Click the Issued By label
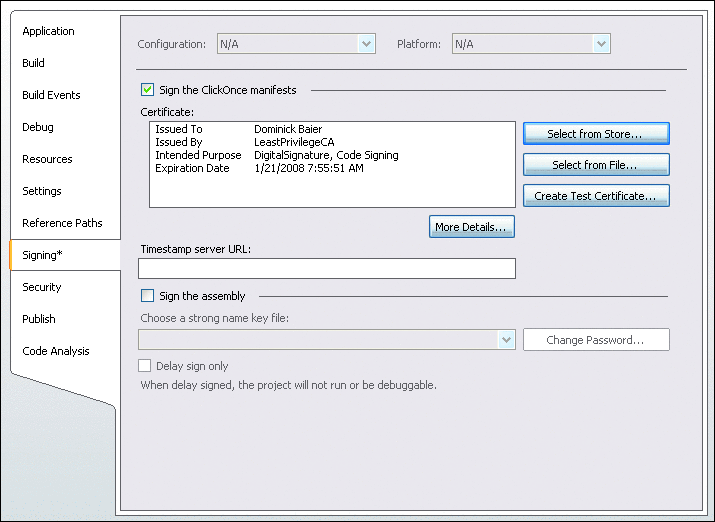The height and width of the screenshot is (522, 715). [179, 142]
